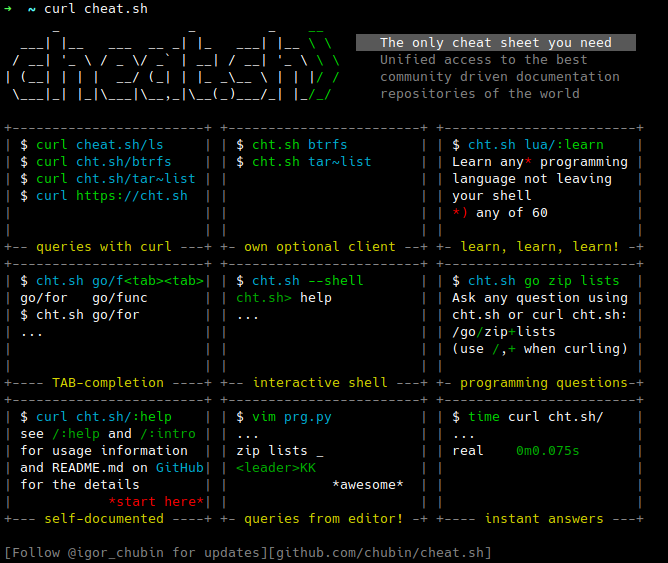
Task: Select the "0m0.075s" timing value
Action: coord(547,451)
